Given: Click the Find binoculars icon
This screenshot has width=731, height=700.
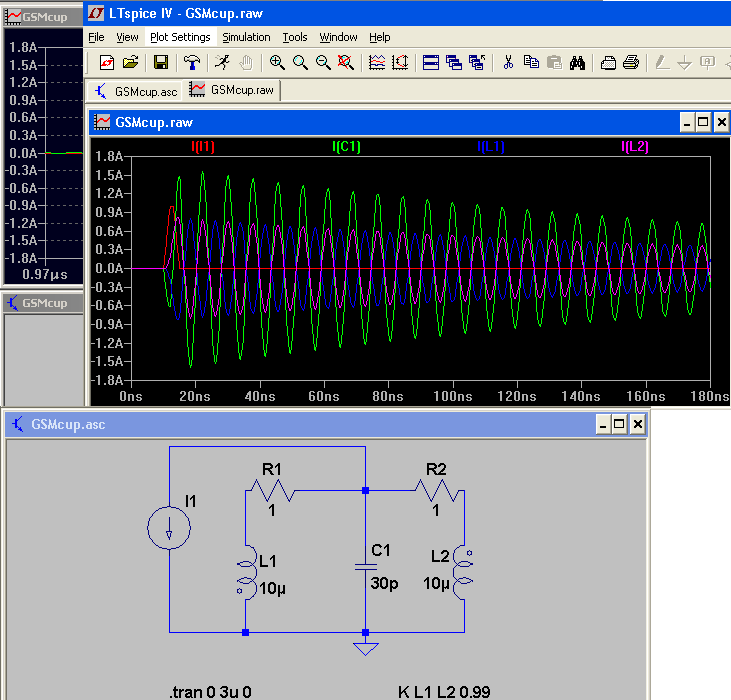Looking at the screenshot, I should tap(577, 63).
